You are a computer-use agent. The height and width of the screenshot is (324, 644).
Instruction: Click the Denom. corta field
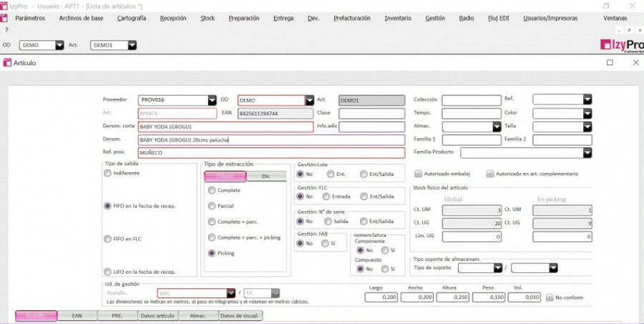point(225,127)
